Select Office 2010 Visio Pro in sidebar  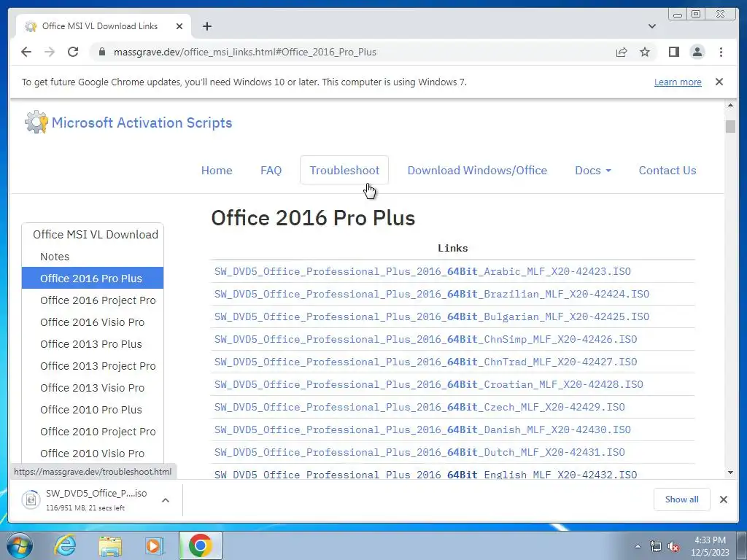pos(93,454)
